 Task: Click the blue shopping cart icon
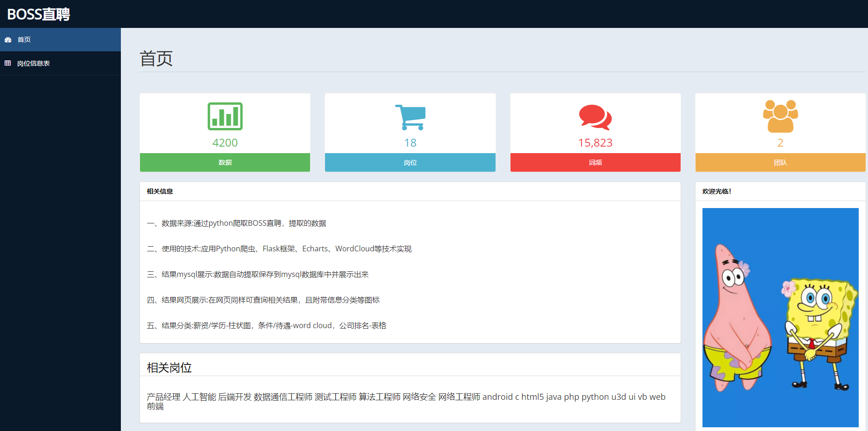point(410,117)
